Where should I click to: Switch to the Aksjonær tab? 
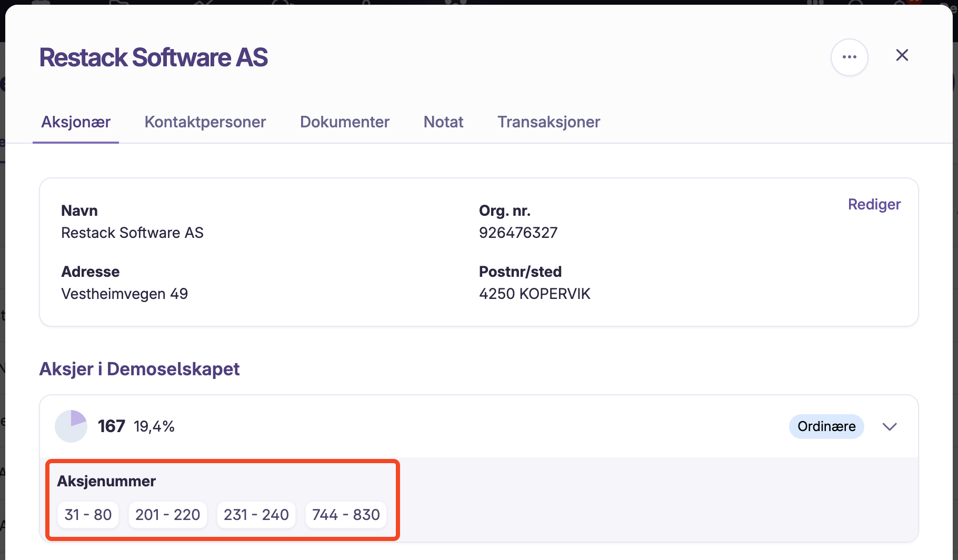pos(76,122)
